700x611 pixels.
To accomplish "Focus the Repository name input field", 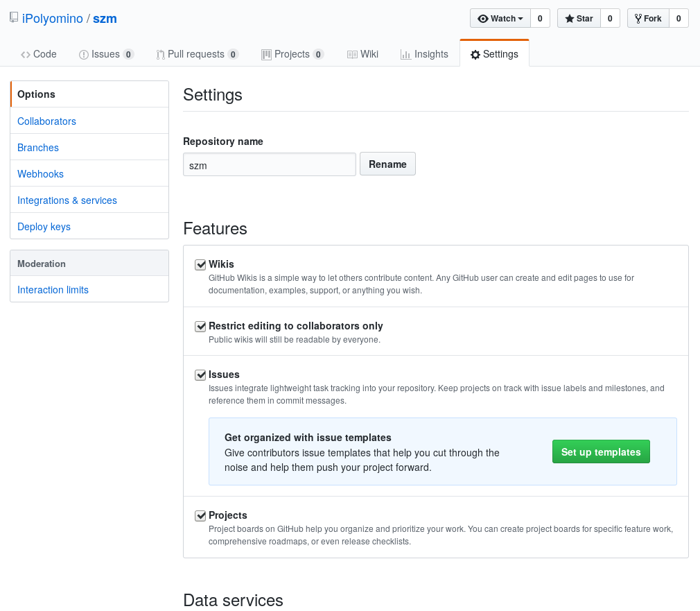I will (x=269, y=164).
